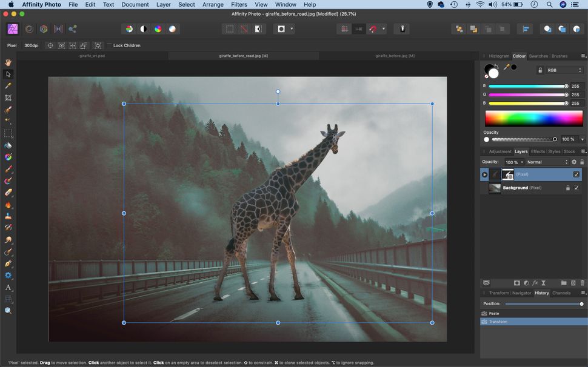Switch to the Channels tab
588x367 pixels.
[561, 293]
